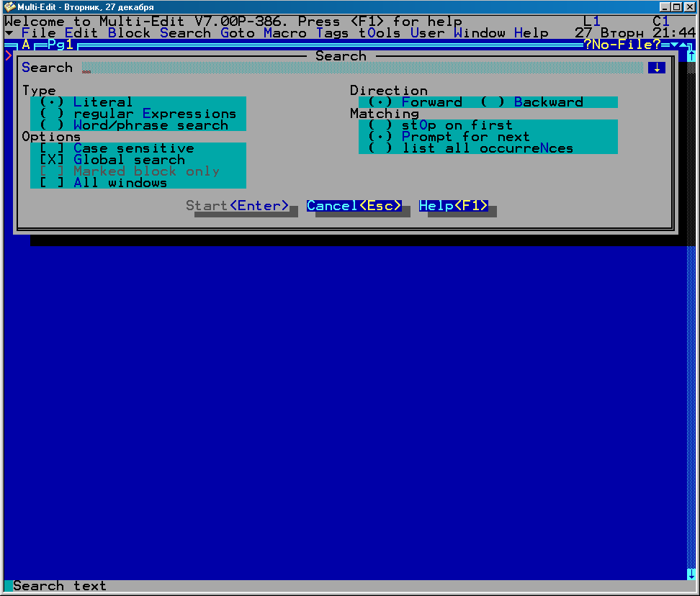Click the L1 line indicator
Image resolution: width=700 pixels, height=596 pixels.
coord(591,22)
